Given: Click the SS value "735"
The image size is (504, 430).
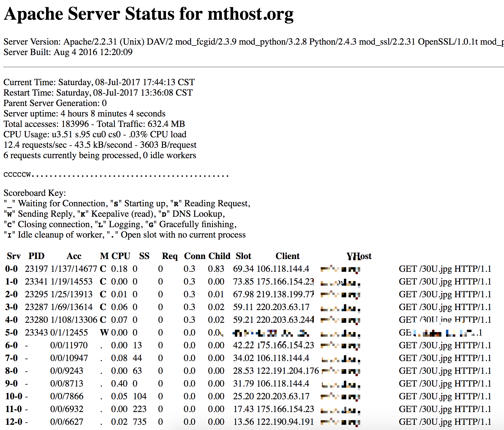Looking at the screenshot, I should point(139,422).
